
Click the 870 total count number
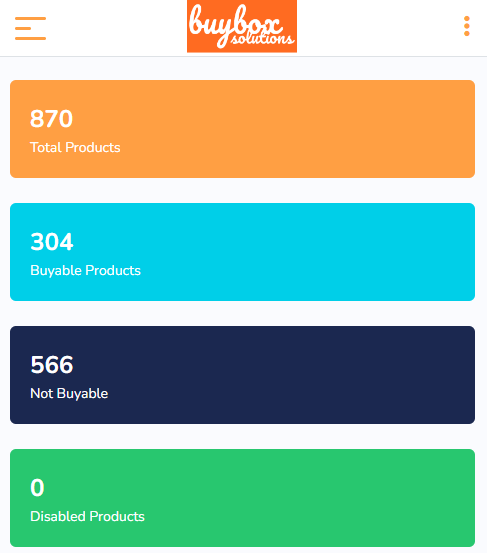point(51,118)
